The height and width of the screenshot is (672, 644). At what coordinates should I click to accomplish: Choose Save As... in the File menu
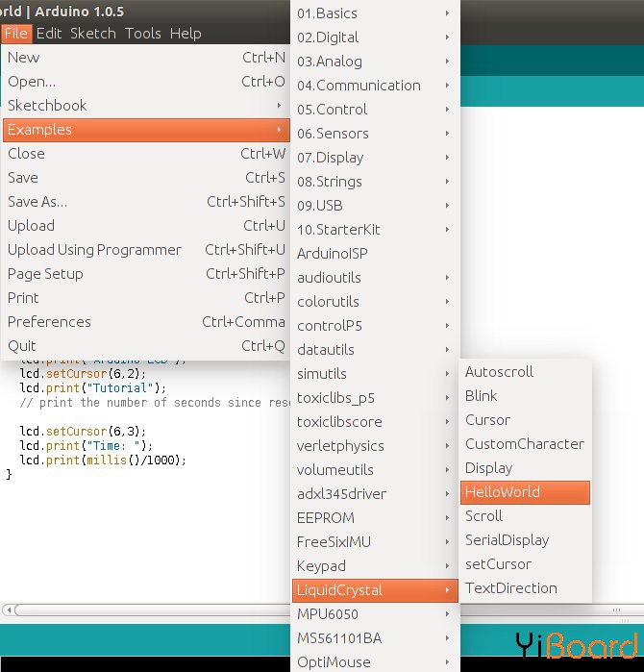(146, 202)
